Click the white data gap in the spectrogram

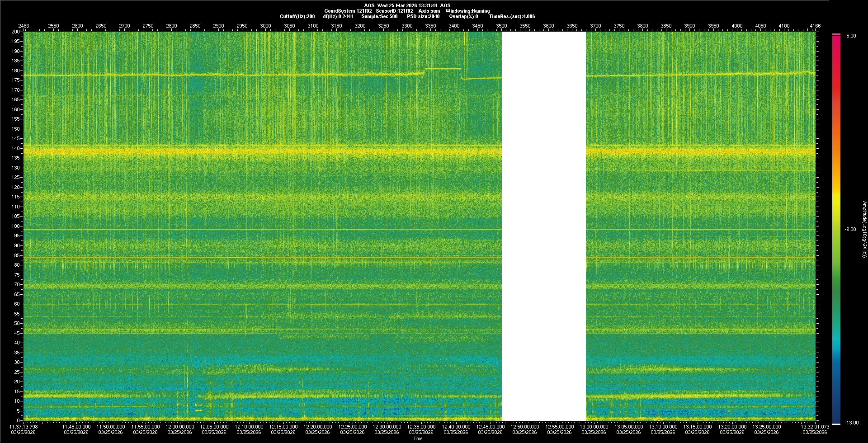[x=543, y=226]
